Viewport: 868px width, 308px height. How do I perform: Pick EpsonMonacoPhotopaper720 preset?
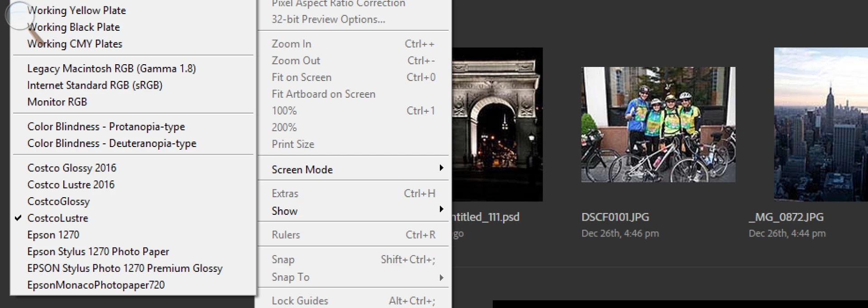tap(133, 285)
